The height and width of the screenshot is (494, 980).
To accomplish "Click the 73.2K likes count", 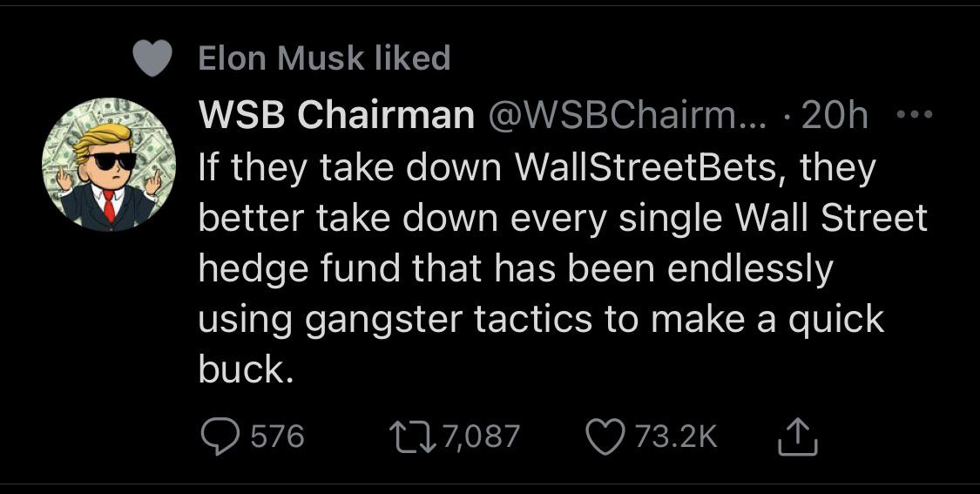I will pos(676,436).
